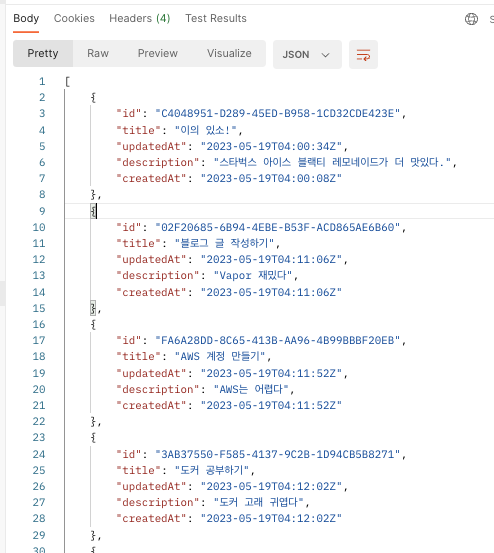Open the JSON format dropdown
494x553 pixels.
point(307,54)
